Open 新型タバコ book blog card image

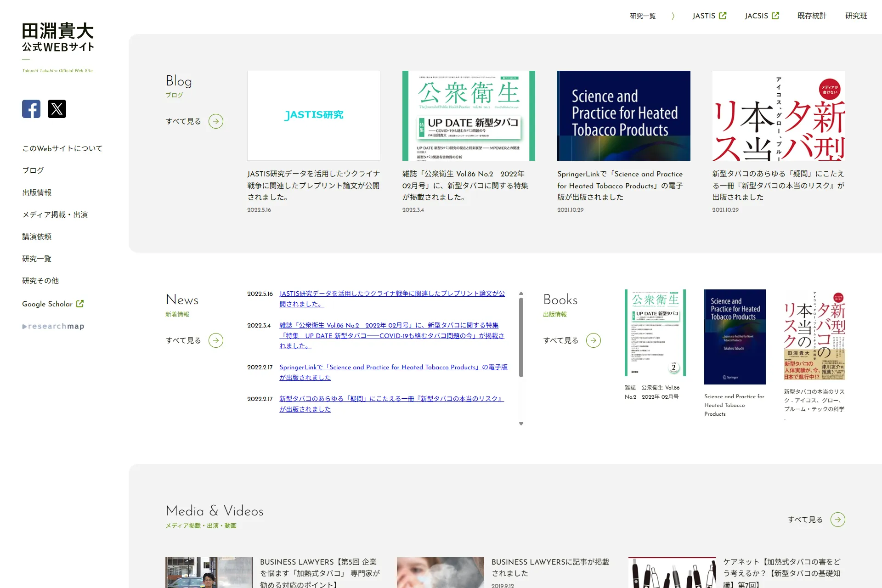pos(779,116)
